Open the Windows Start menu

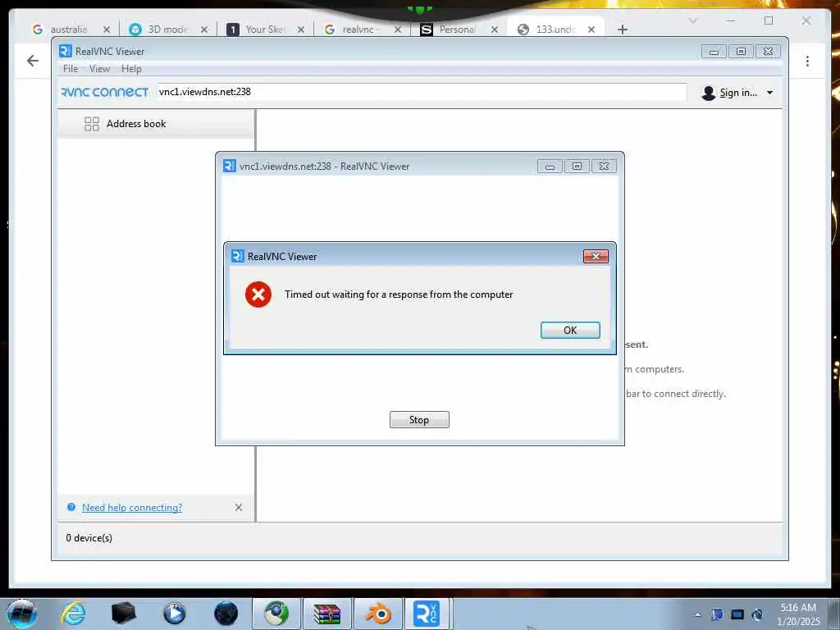tap(22, 614)
